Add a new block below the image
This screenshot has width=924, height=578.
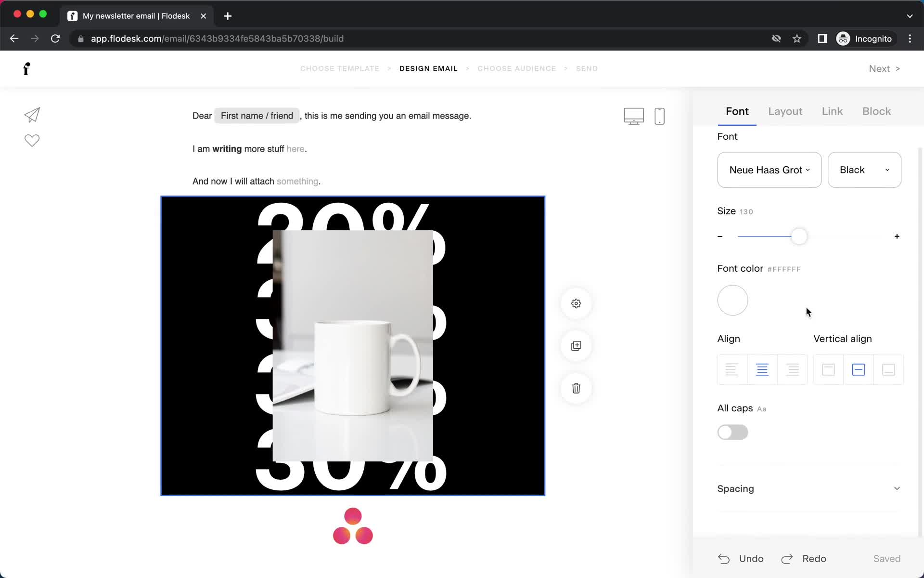point(576,345)
